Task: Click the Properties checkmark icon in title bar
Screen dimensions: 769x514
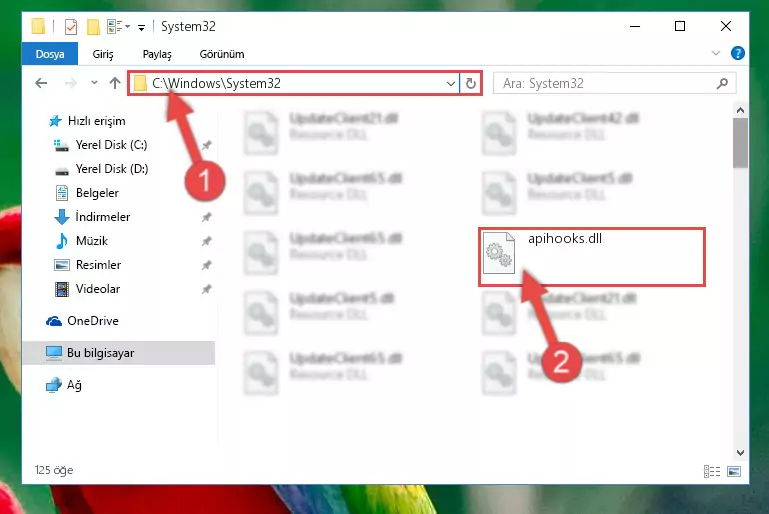Action: tap(71, 26)
